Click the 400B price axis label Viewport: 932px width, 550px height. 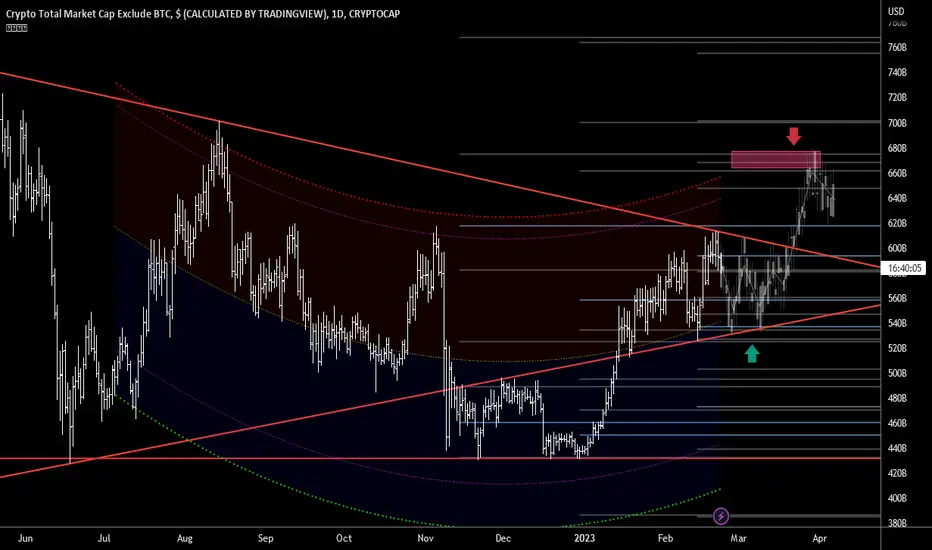pos(897,498)
